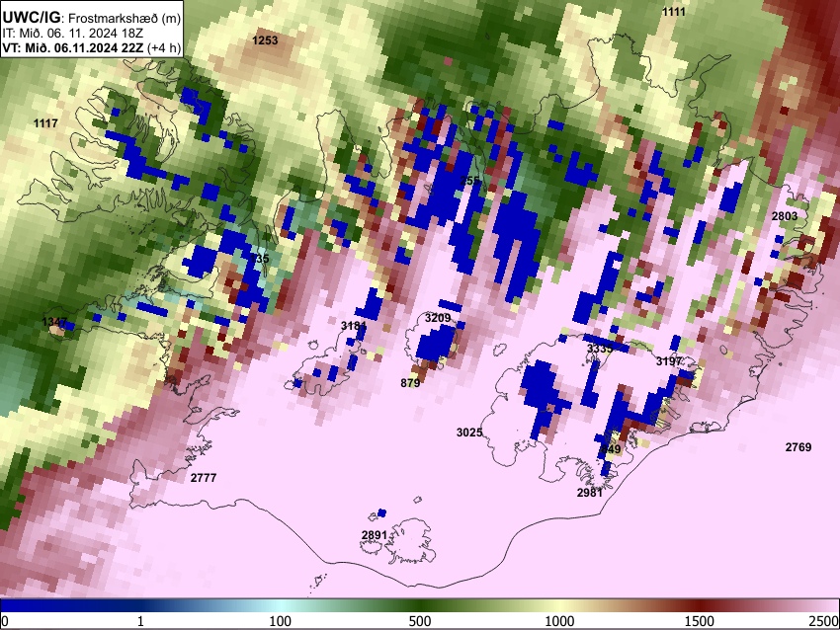Click the map value label 2777
This screenshot has height=630, width=840.
pyautogui.click(x=204, y=478)
